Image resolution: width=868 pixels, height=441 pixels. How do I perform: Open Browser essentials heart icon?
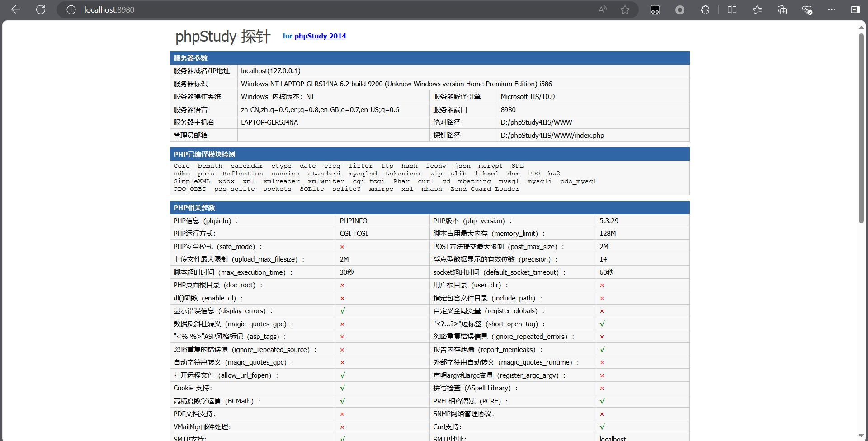[807, 9]
